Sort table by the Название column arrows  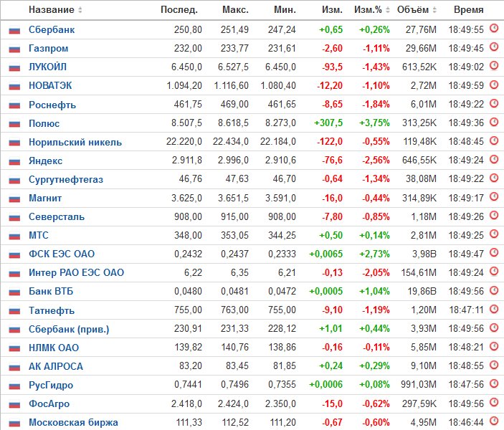point(80,10)
